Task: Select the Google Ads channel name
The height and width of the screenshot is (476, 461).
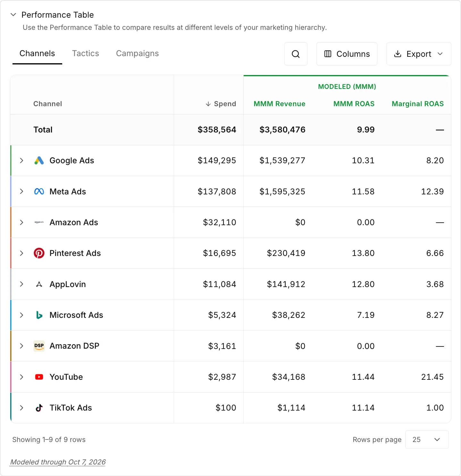Action: pyautogui.click(x=72, y=160)
